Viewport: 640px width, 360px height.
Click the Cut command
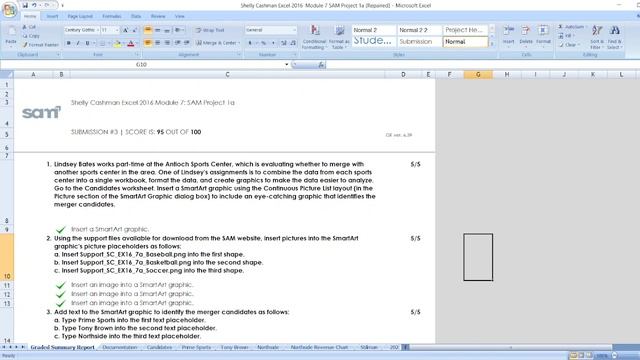click(x=29, y=27)
